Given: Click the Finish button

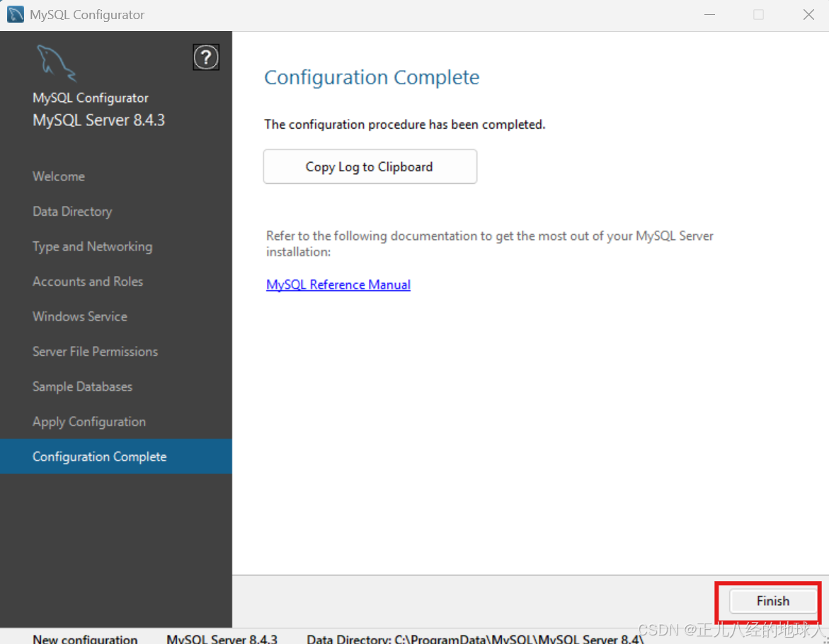Looking at the screenshot, I should pos(772,601).
